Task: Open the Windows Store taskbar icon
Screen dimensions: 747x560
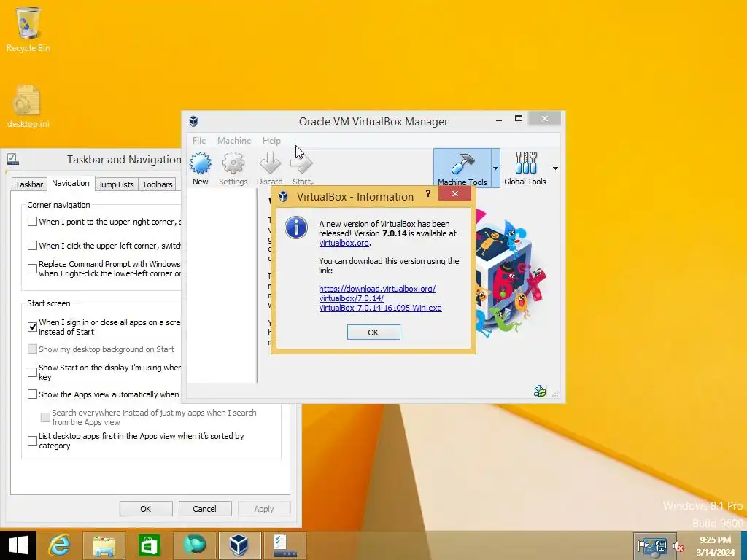Action: (149, 545)
